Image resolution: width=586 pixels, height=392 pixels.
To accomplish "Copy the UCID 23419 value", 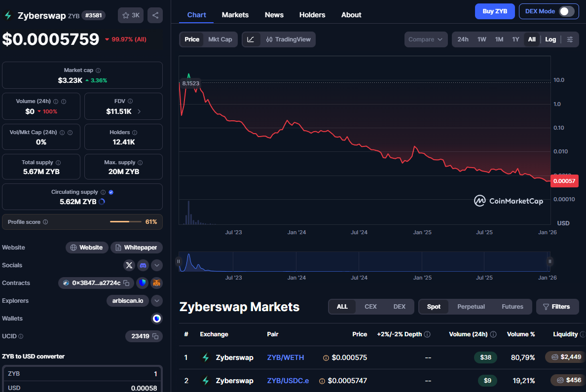I will tap(155, 336).
